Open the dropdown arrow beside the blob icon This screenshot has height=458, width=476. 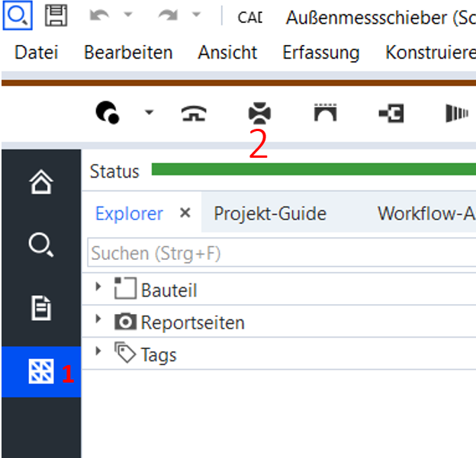tap(149, 113)
